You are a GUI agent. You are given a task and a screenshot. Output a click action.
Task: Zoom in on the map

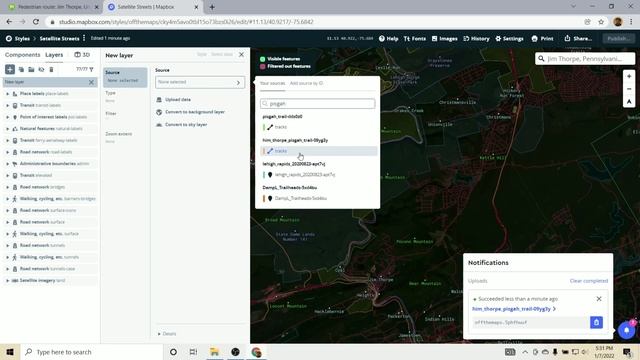[x=629, y=76]
